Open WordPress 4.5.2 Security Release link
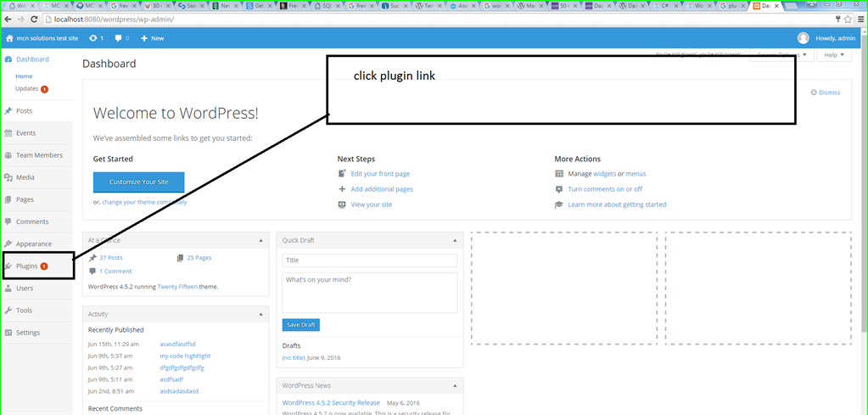The width and height of the screenshot is (868, 415). click(x=331, y=403)
